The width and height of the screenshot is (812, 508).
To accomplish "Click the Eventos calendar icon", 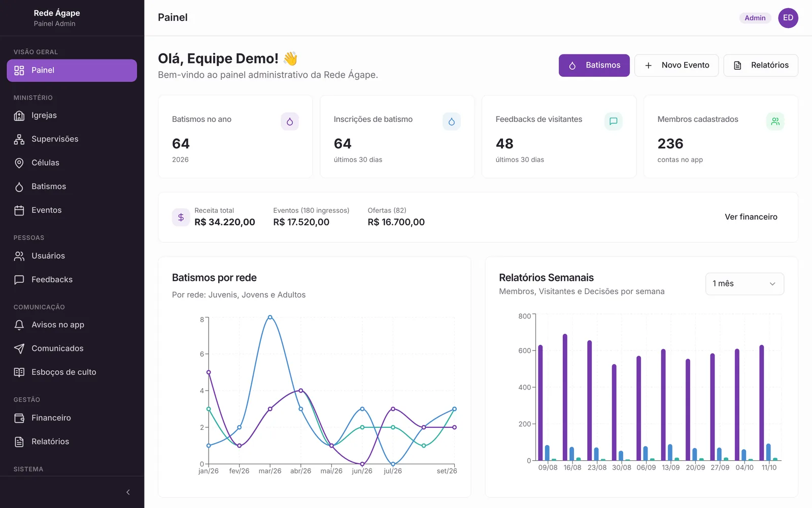I will [x=19, y=210].
